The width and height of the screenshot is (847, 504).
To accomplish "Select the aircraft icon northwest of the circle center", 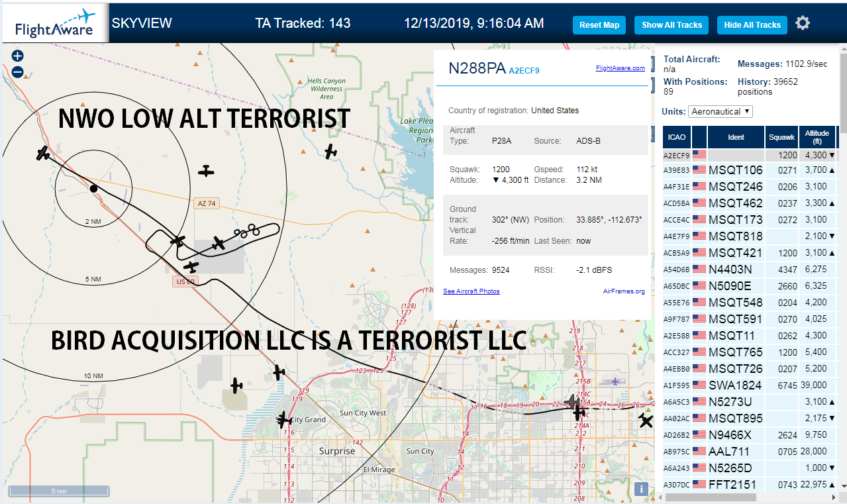I will [x=43, y=154].
